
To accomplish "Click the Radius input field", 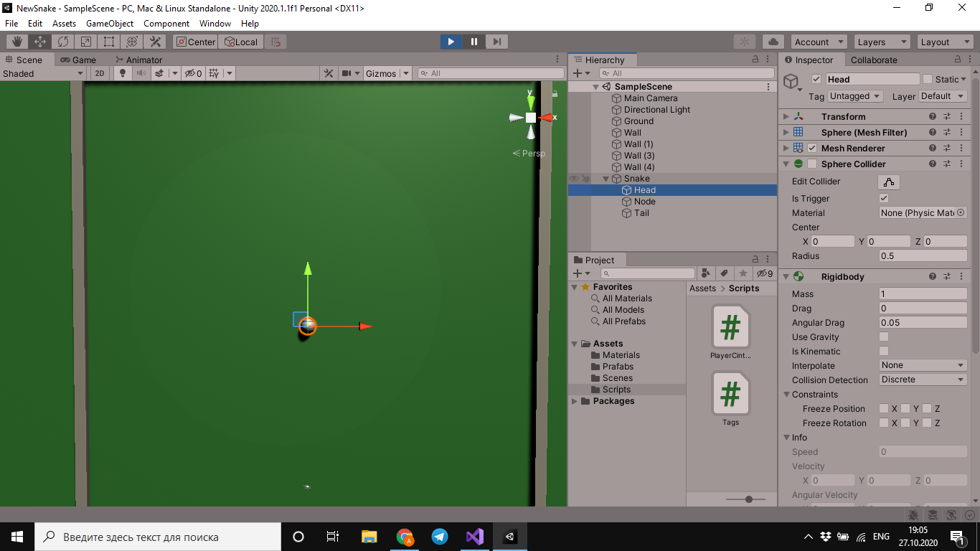I will coord(923,256).
